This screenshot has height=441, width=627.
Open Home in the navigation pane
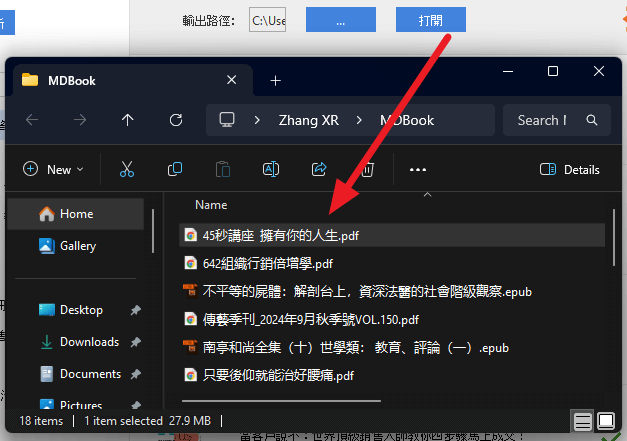(x=76, y=214)
